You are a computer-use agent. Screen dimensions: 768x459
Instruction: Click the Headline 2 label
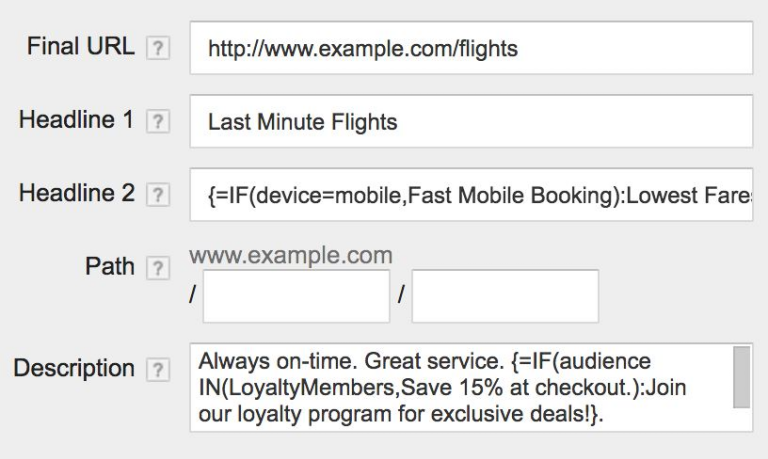[x=76, y=193]
